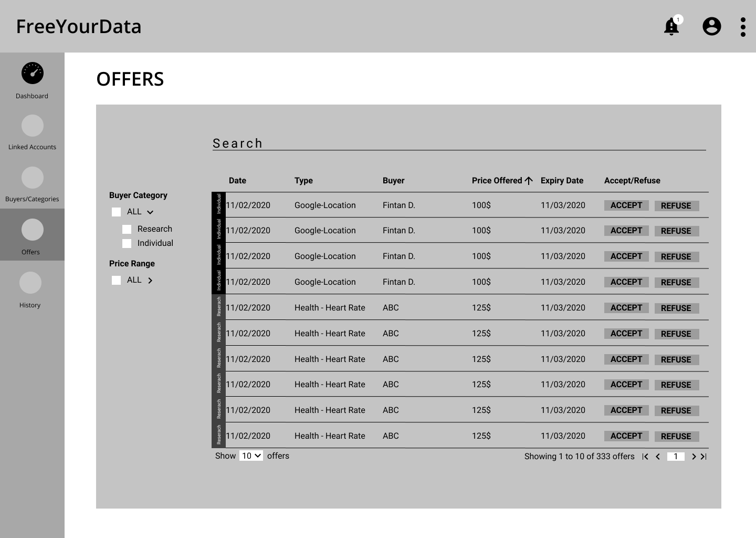This screenshot has height=538, width=756.
Task: Sort by the Type column header
Action: 303,181
